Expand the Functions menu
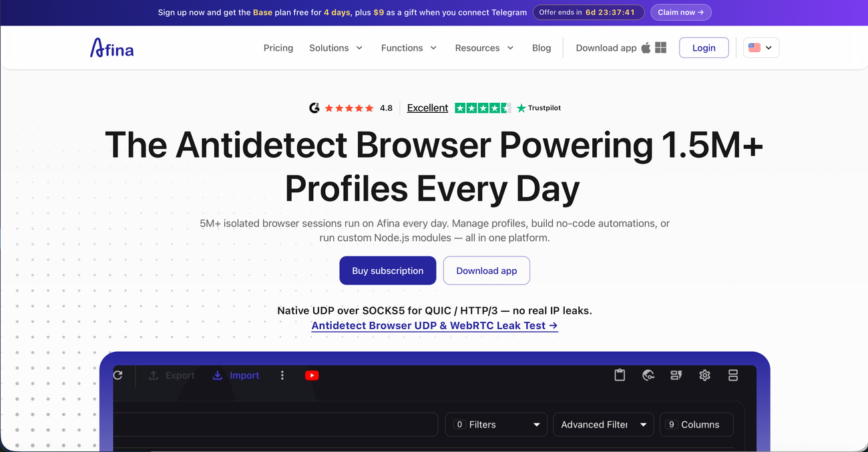The image size is (868, 452). click(409, 48)
